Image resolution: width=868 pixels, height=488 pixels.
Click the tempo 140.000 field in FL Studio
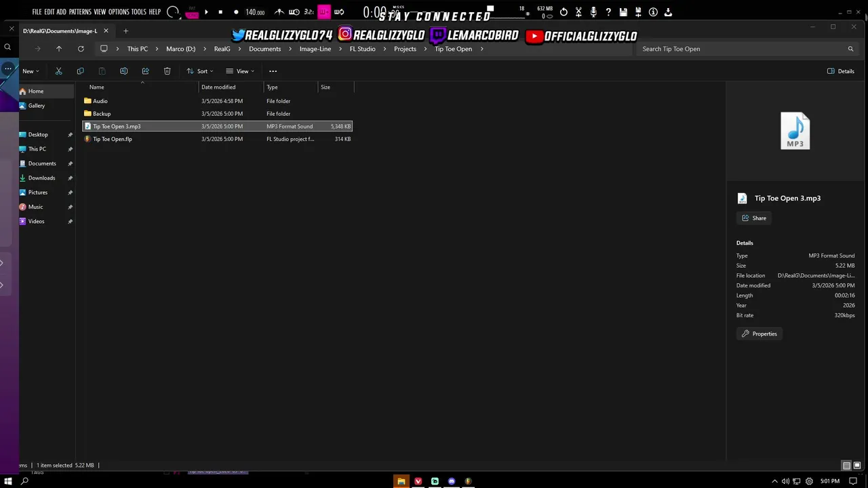tap(255, 12)
